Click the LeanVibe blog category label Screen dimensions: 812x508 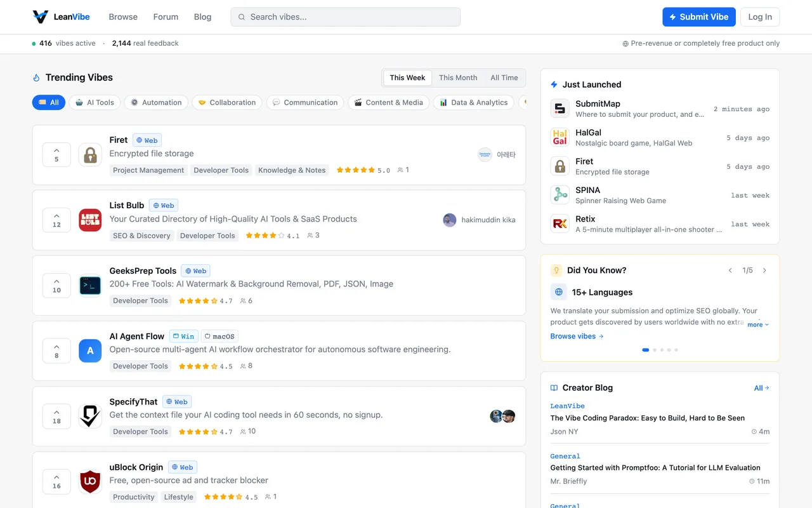tap(567, 406)
